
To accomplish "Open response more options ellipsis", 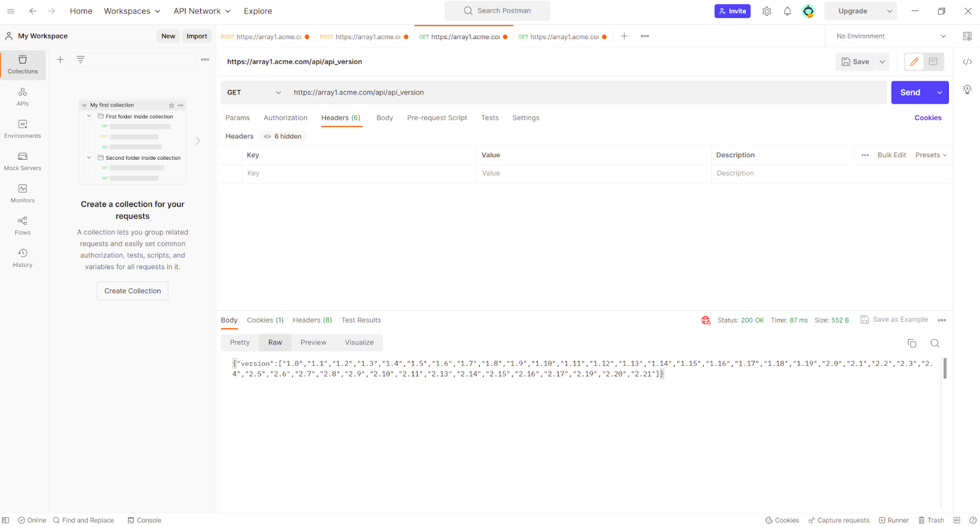I will [x=942, y=320].
